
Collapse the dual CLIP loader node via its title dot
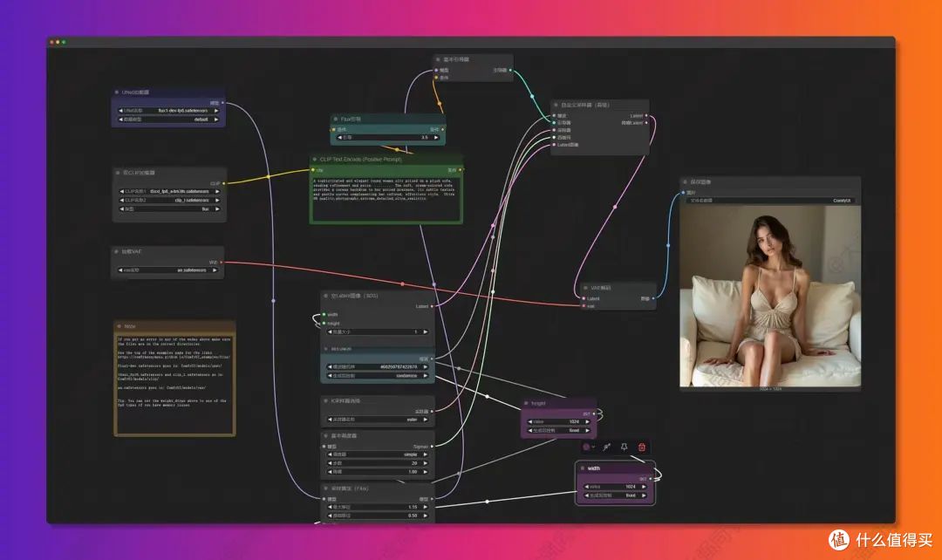click(x=118, y=173)
